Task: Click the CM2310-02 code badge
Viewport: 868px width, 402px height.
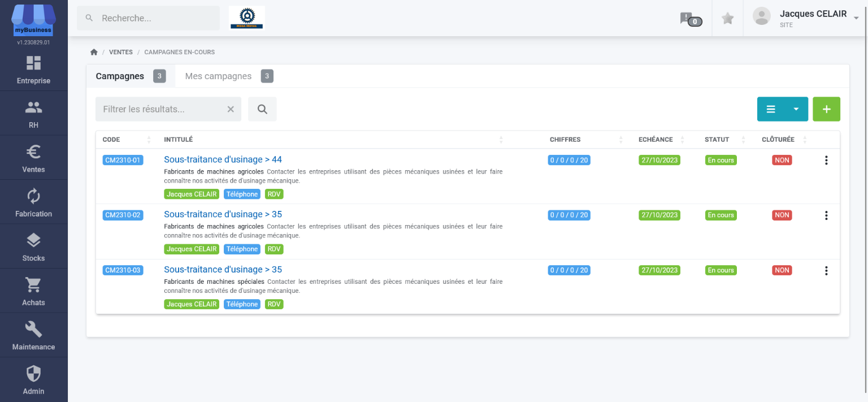Action: coord(123,215)
